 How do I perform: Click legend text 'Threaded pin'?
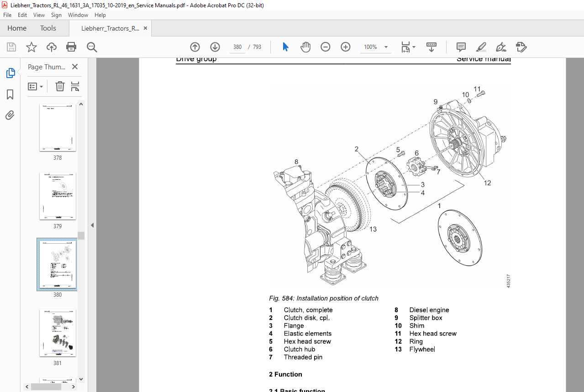coord(303,357)
